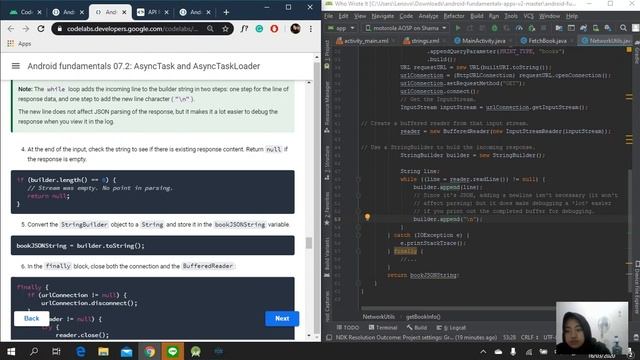This screenshot has height=360, width=640.
Task: Open the Tools menu
Action: pos(511,16)
